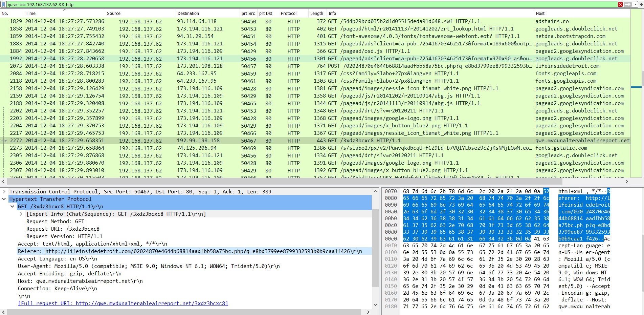Sort by the Source column header

click(140, 14)
